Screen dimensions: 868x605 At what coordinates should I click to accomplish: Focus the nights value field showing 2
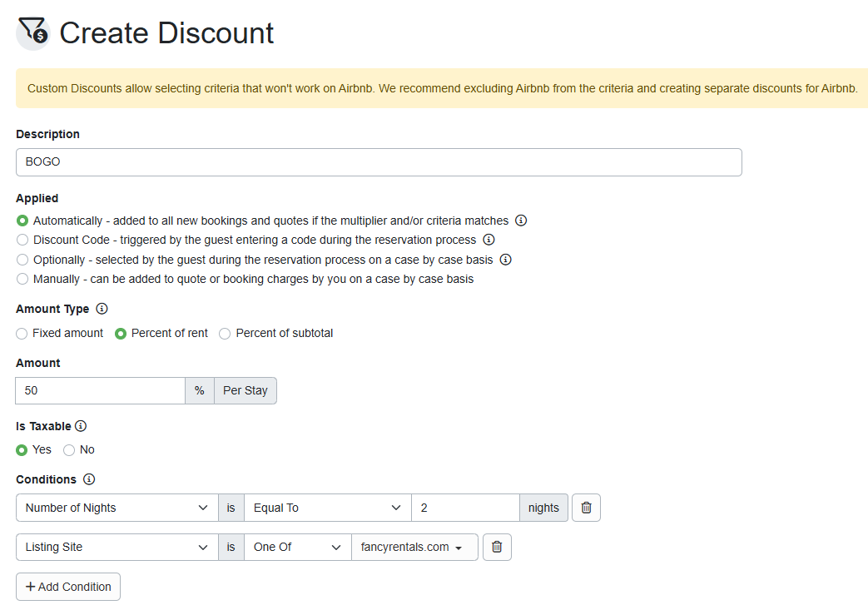coord(465,508)
